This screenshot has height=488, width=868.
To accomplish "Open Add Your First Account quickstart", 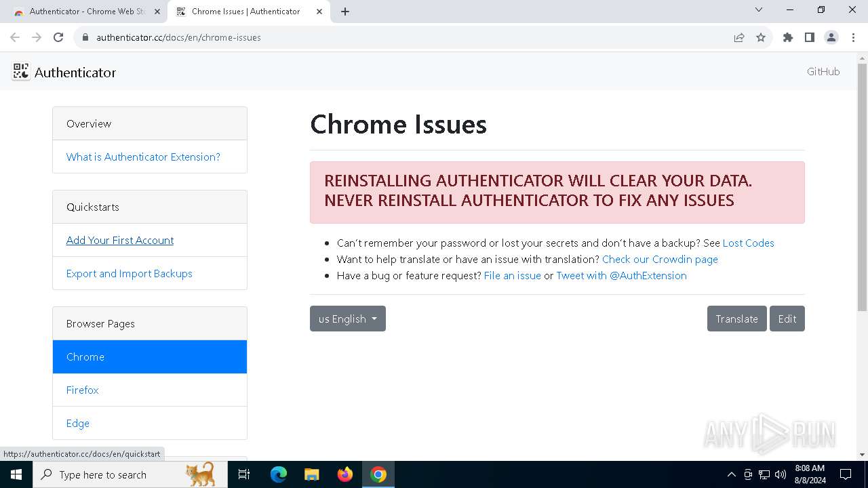I will (x=120, y=240).
